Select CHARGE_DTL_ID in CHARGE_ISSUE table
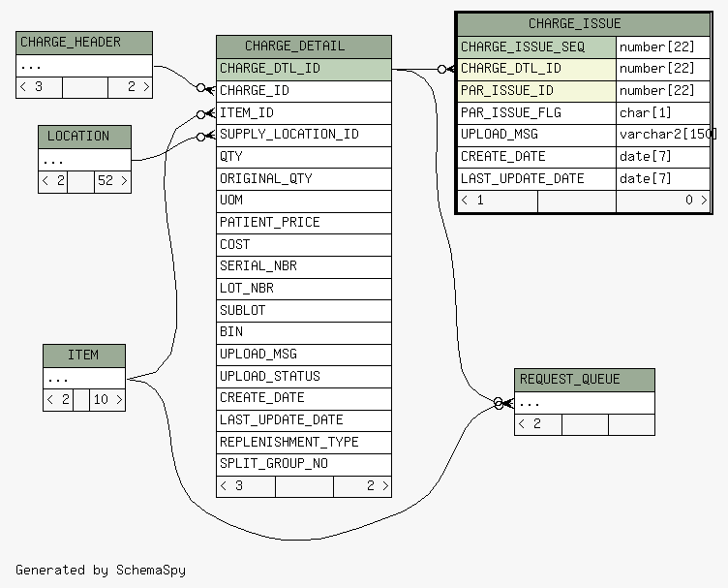The width and height of the screenshot is (728, 588). click(536, 69)
